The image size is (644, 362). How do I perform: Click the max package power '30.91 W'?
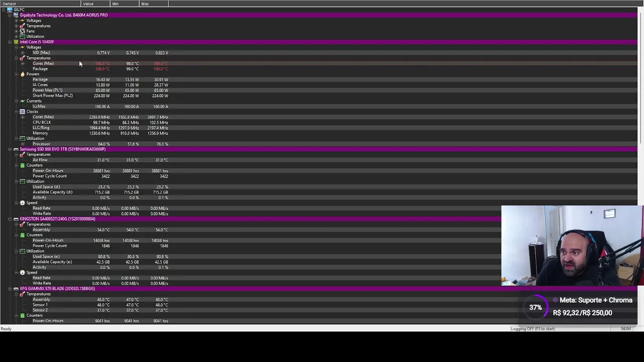pos(161,79)
